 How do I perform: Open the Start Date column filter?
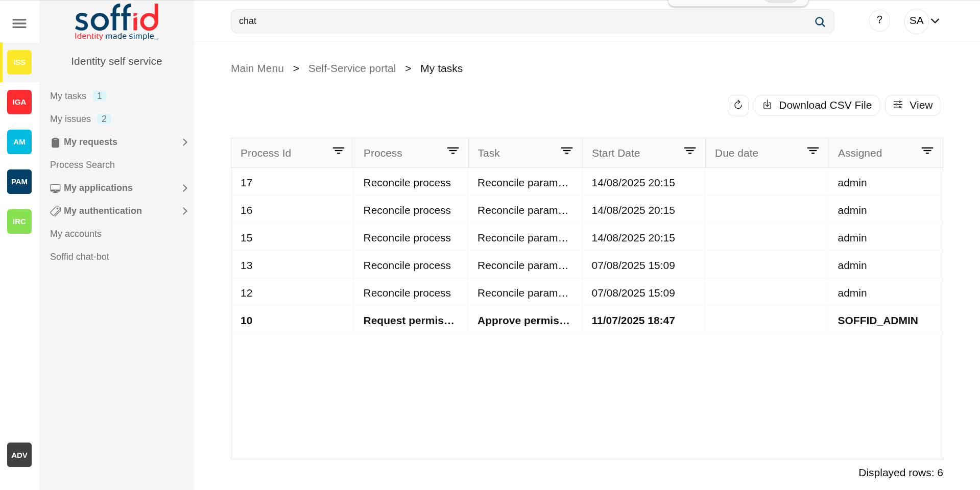coord(689,151)
